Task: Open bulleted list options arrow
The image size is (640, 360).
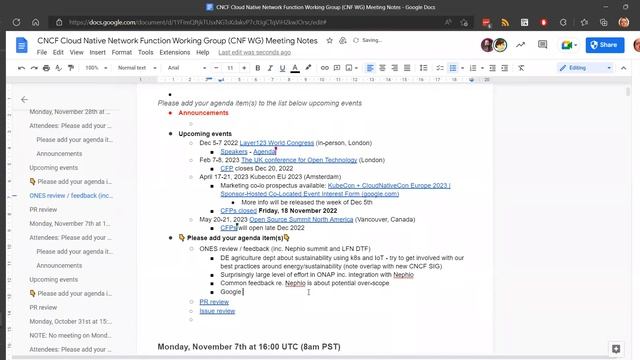Action: point(462,68)
